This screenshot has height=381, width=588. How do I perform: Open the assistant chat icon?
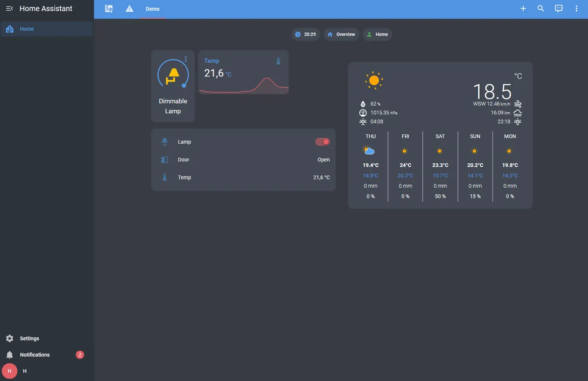click(x=559, y=9)
